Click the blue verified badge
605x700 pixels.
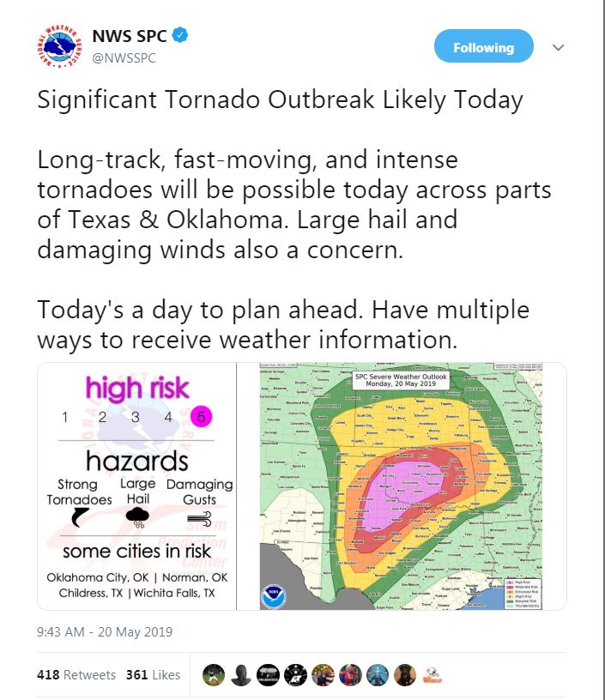coord(179,36)
